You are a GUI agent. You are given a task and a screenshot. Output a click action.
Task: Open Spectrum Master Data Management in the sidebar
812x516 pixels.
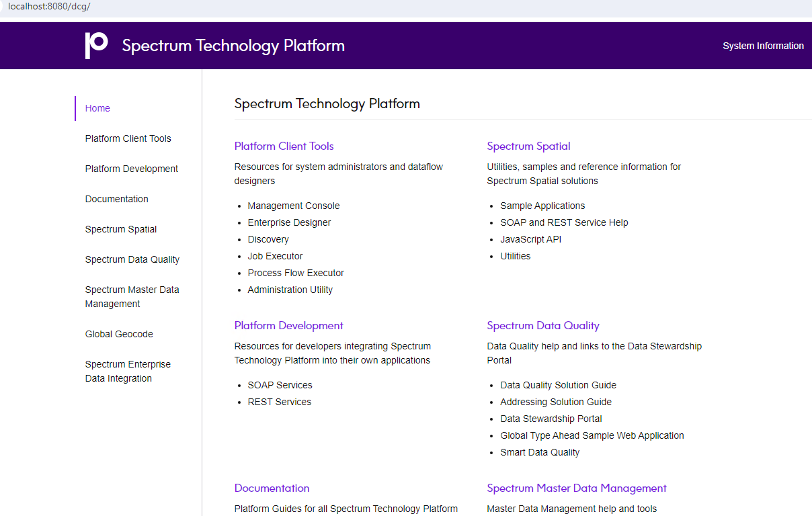[x=132, y=297]
